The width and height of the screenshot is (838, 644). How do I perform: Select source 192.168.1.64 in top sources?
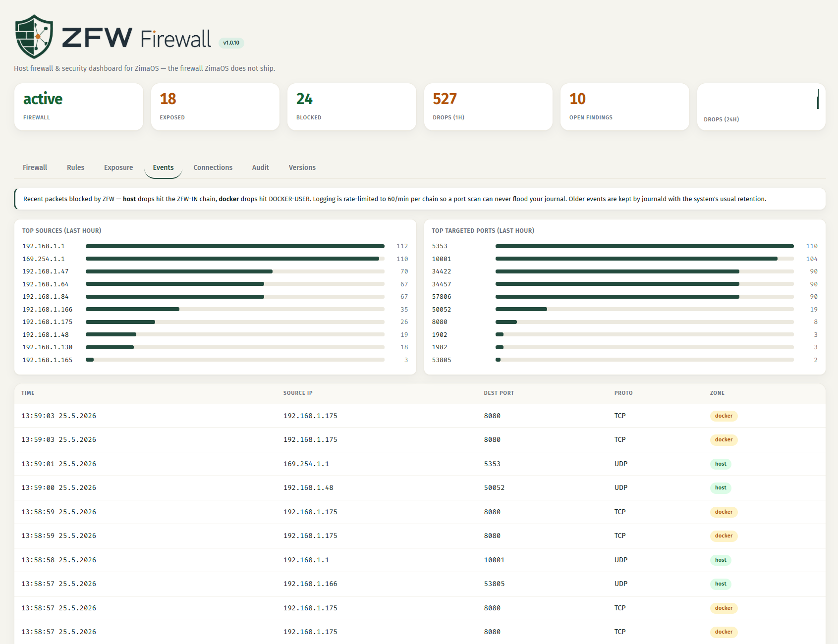(x=215, y=284)
